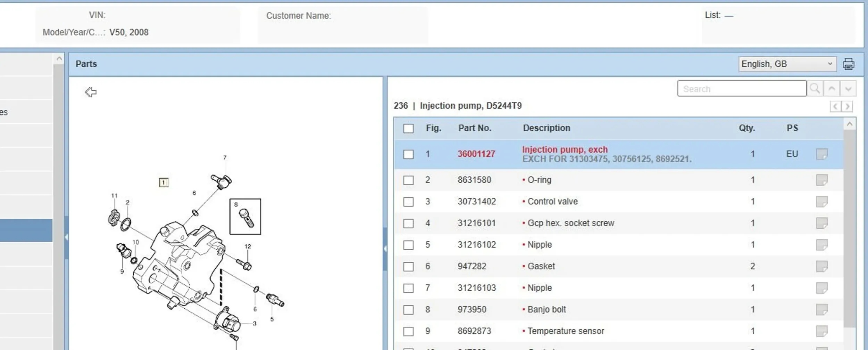This screenshot has height=350, width=868.
Task: Click part number 36001127
Action: 476,154
